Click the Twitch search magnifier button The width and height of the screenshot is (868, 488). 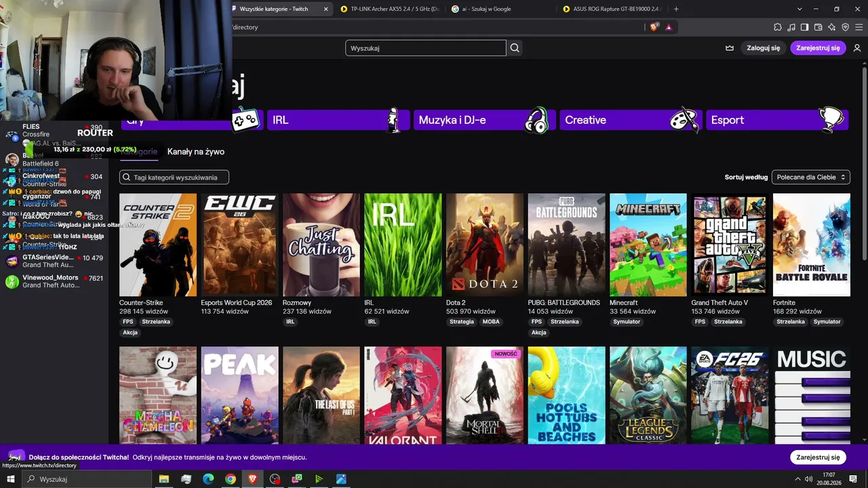coord(515,48)
